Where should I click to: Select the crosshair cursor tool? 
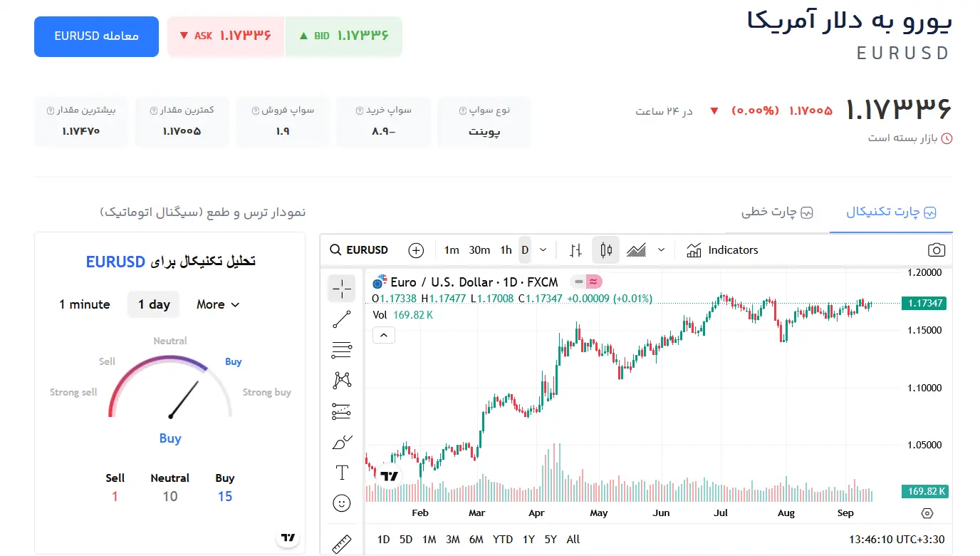pos(342,289)
